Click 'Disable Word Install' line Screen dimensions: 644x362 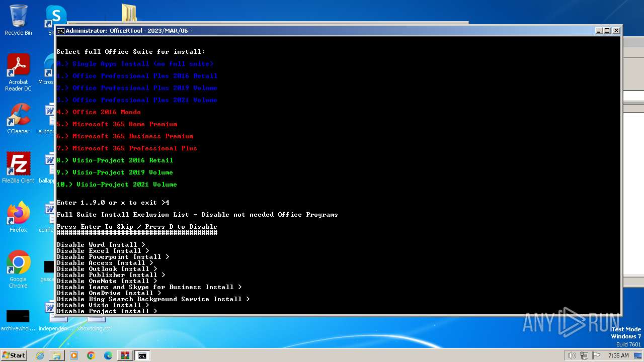[101, 245]
